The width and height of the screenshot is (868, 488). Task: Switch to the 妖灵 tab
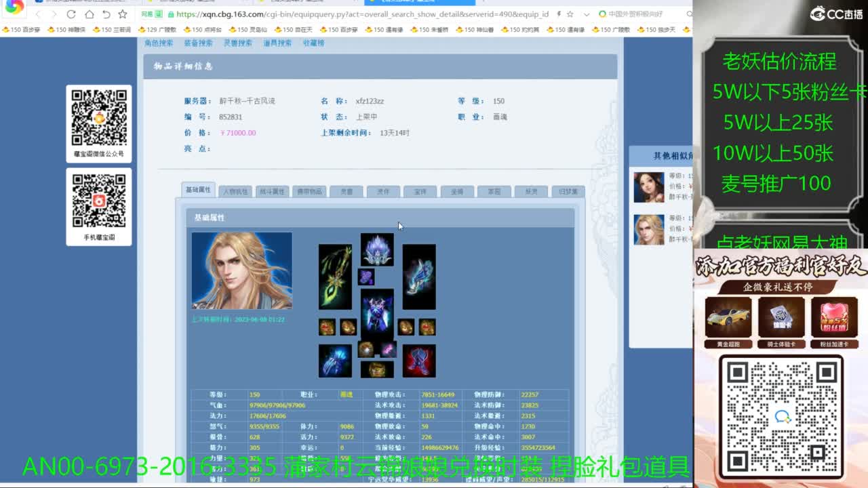pyautogui.click(x=531, y=191)
